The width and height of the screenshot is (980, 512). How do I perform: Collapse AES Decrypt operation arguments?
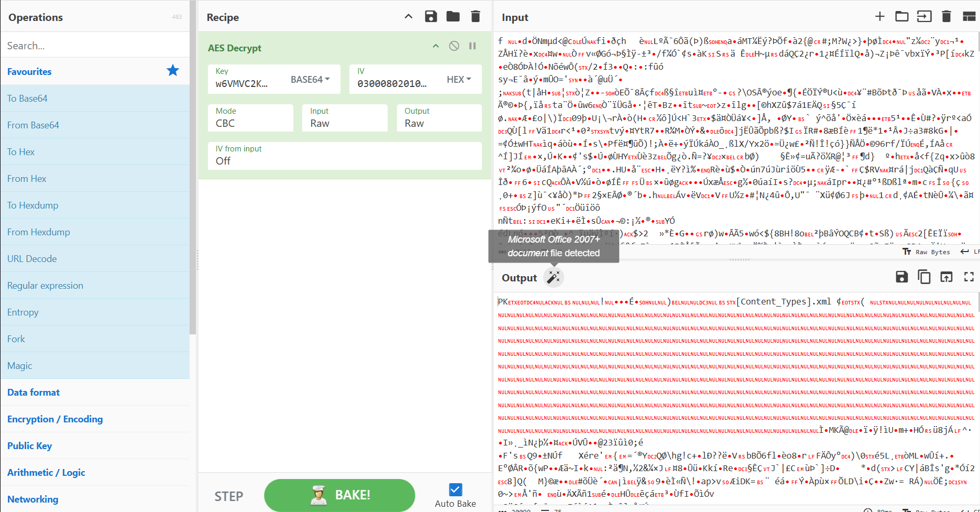click(x=436, y=46)
